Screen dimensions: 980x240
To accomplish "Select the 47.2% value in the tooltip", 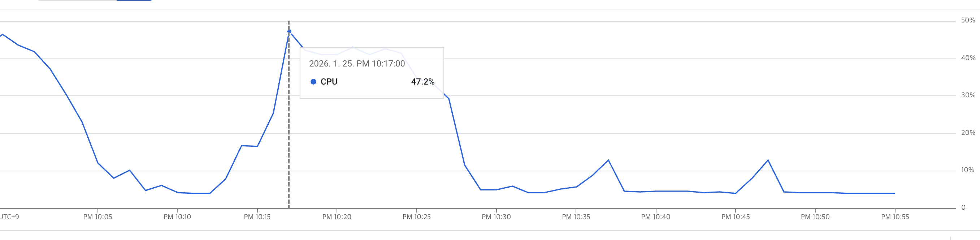I will 422,82.
